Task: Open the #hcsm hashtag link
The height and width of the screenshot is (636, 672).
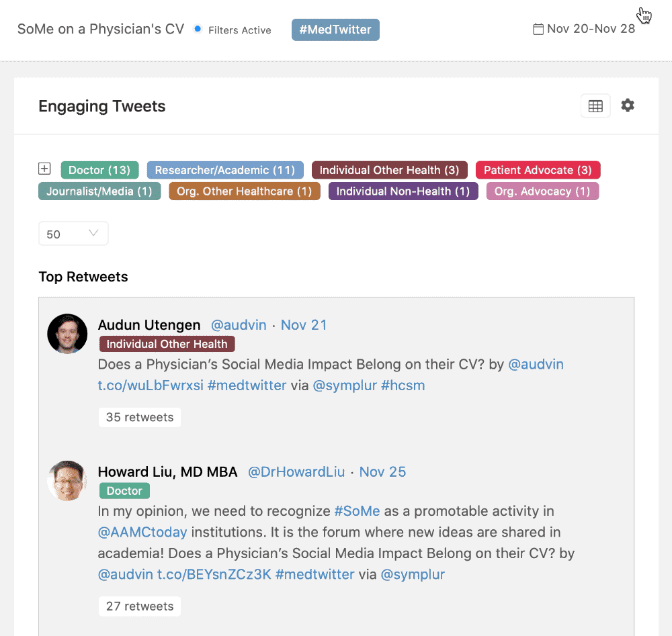Action: [403, 385]
